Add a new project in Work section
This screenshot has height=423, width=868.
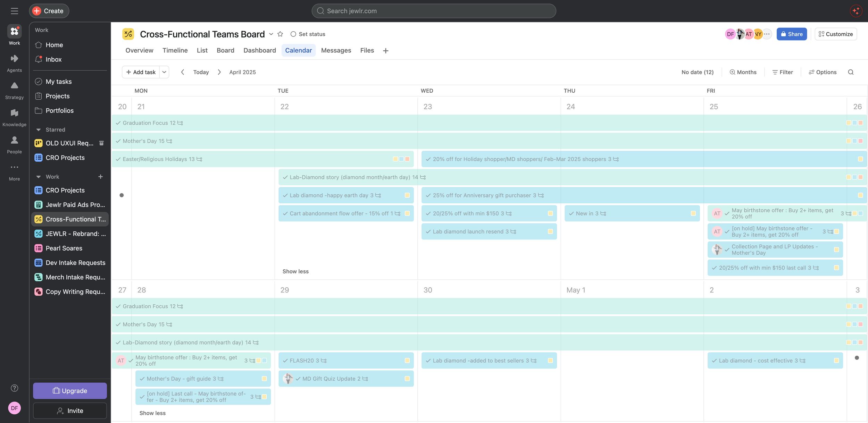(100, 177)
